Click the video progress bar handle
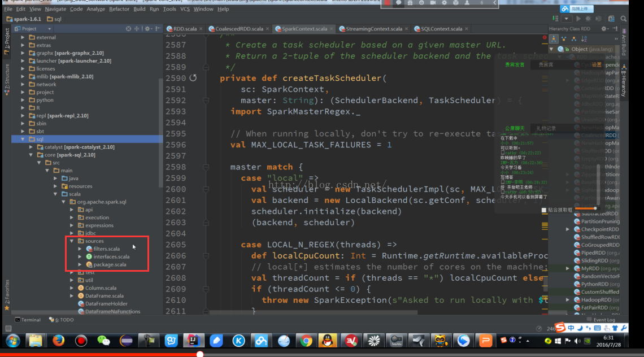Image resolution: width=644 pixels, height=357 pixels. click(199, 354)
